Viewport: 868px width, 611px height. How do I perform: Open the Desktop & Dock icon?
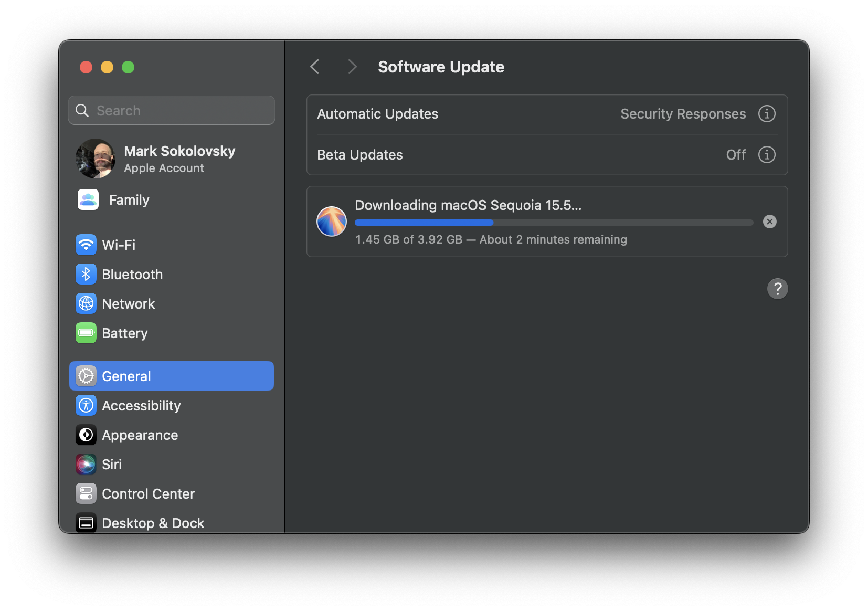pos(86,523)
